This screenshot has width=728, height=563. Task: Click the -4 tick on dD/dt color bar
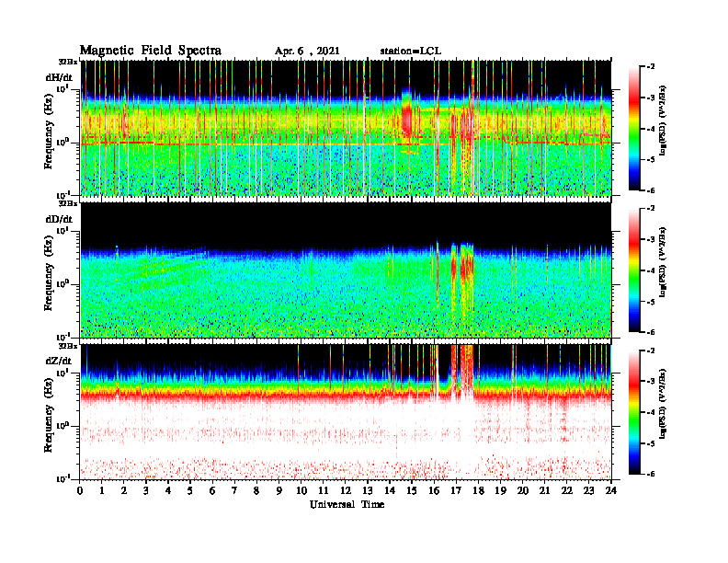pos(652,270)
